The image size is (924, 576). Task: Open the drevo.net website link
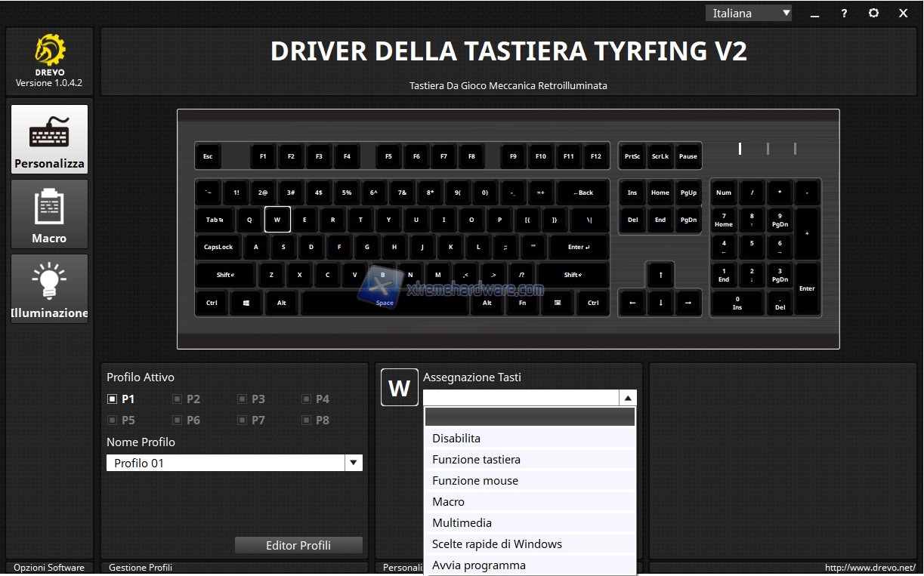point(870,568)
